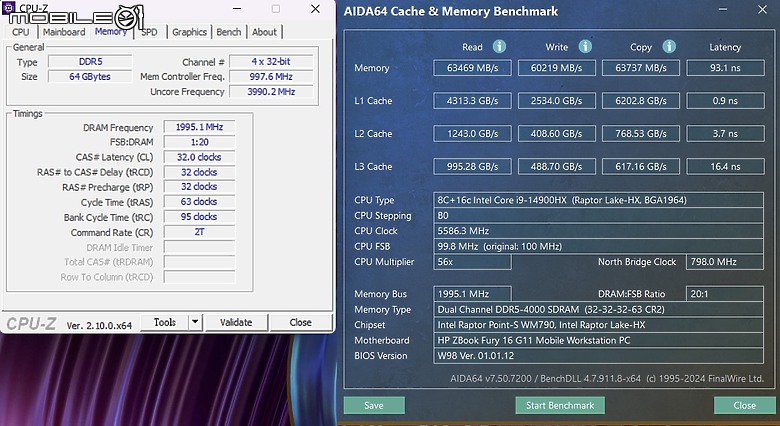
Task: Click the Validate button
Action: click(x=236, y=322)
